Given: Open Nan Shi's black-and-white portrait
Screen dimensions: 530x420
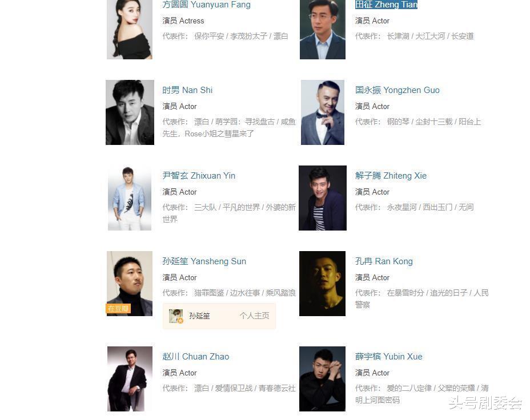Looking at the screenshot, I should click(x=130, y=112).
